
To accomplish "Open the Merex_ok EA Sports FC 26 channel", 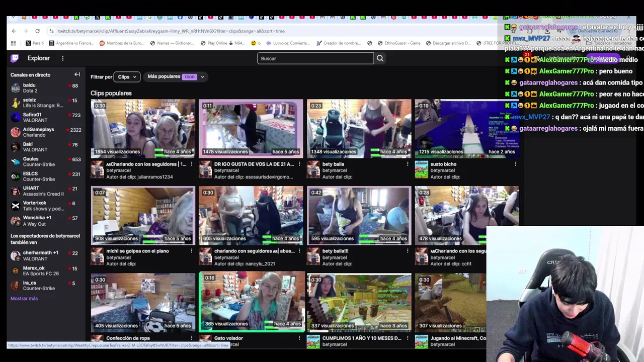I will click(x=45, y=271).
